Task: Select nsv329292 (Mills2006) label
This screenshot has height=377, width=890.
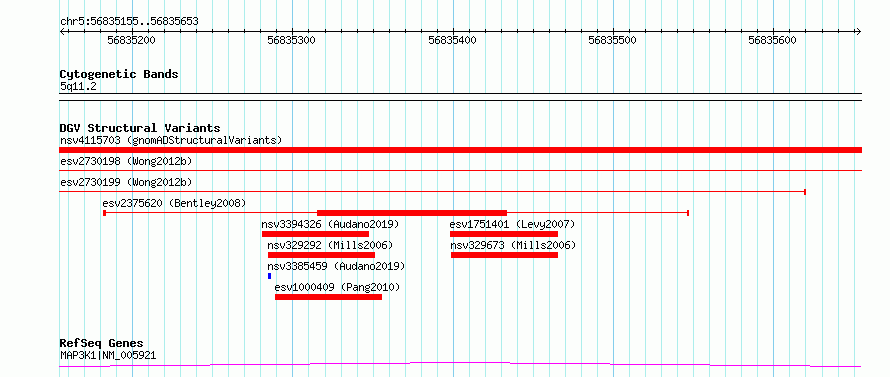Action: click(330, 245)
